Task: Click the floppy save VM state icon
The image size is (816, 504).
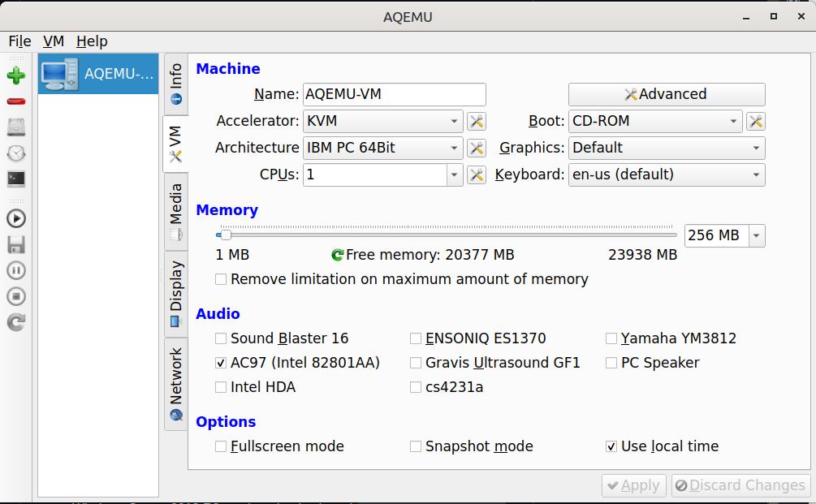Action: [16, 244]
